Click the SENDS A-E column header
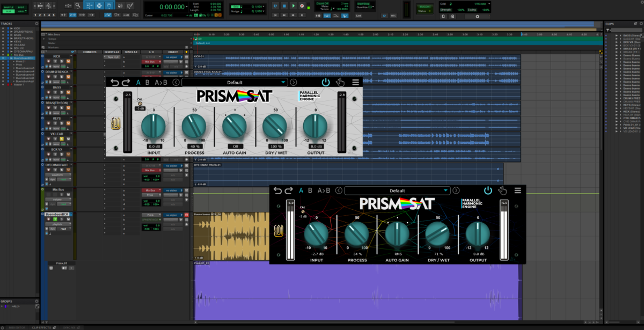The width and height of the screenshot is (644, 330). click(x=131, y=52)
